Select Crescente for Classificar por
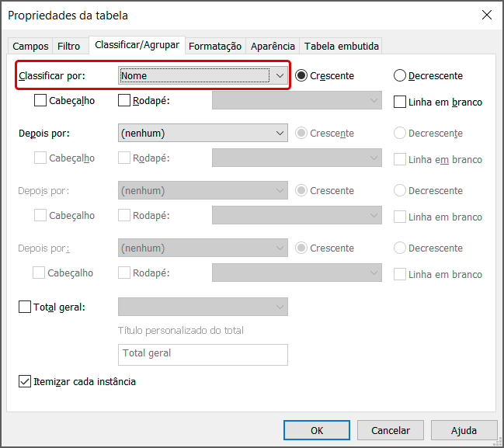Image resolution: width=504 pixels, height=448 pixels. (301, 76)
